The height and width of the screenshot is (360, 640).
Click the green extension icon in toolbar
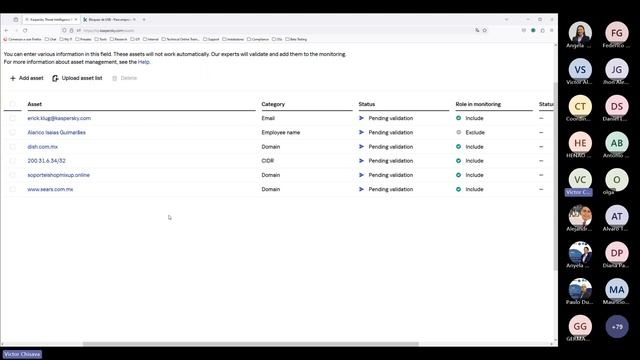[x=533, y=30]
